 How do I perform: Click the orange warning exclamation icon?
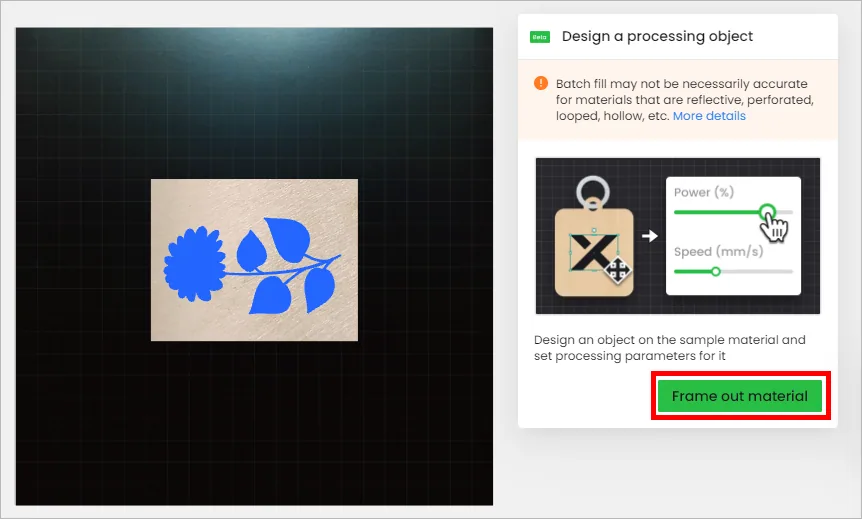click(x=541, y=83)
